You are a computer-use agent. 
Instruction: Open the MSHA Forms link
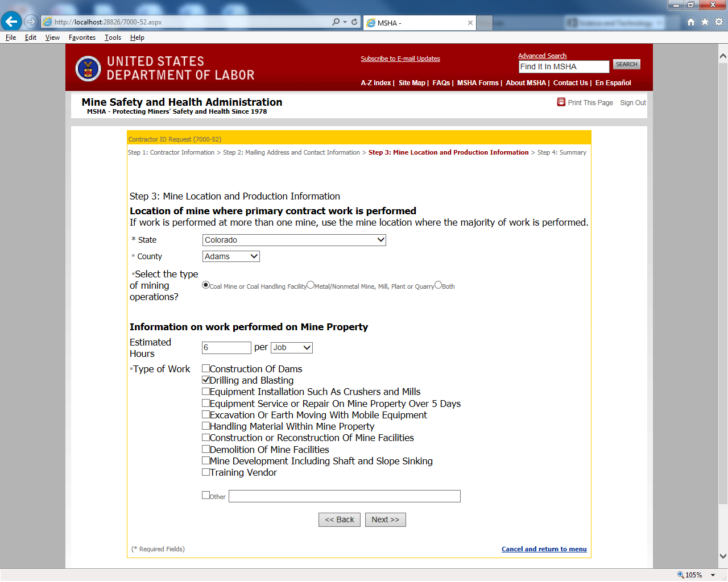coord(478,83)
